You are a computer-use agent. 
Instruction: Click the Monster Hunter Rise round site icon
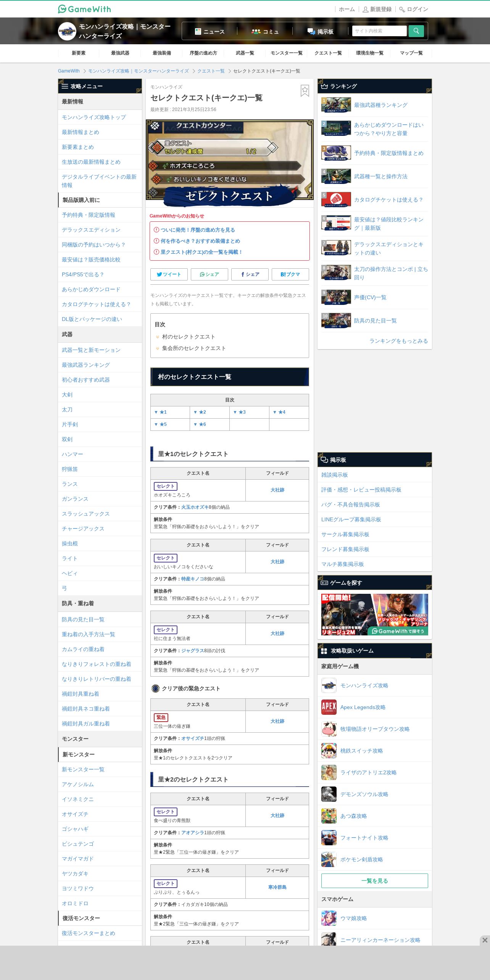pyautogui.click(x=67, y=31)
